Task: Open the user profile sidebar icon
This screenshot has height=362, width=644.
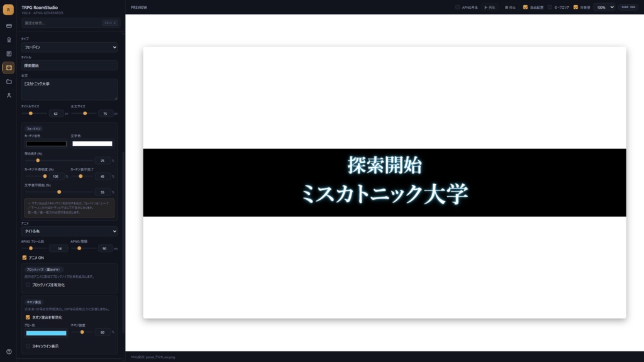Action: click(9, 96)
